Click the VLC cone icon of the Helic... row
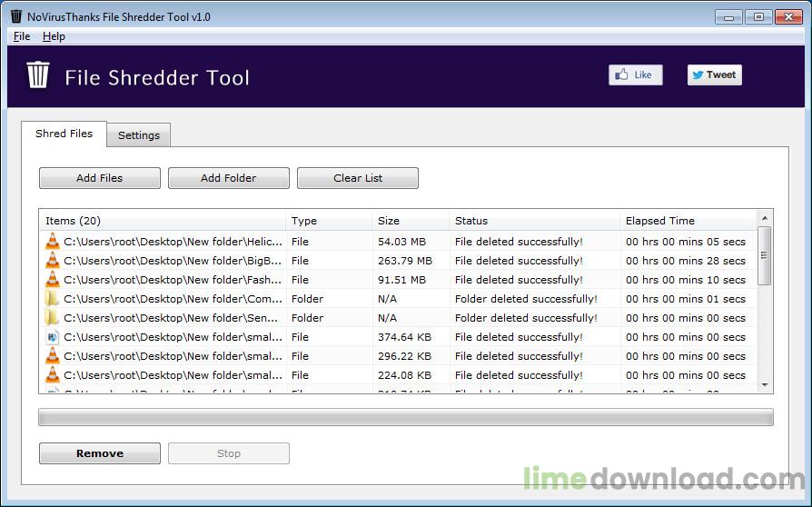The height and width of the screenshot is (507, 812). [x=53, y=242]
